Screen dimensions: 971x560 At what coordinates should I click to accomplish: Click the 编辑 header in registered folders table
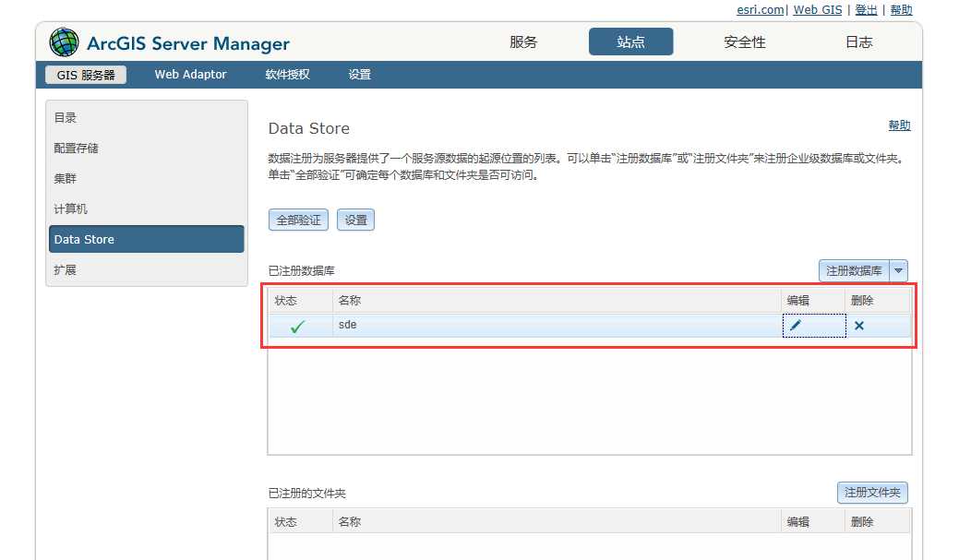click(x=812, y=521)
